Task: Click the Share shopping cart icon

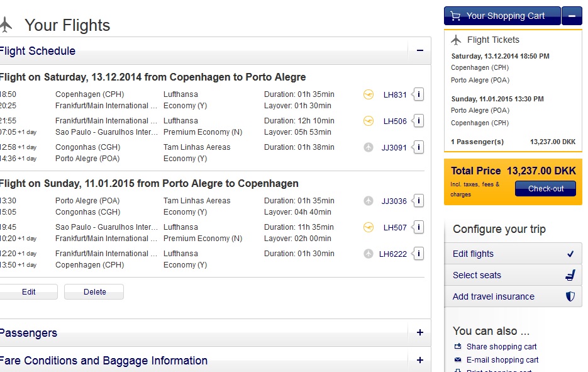Action: 458,347
